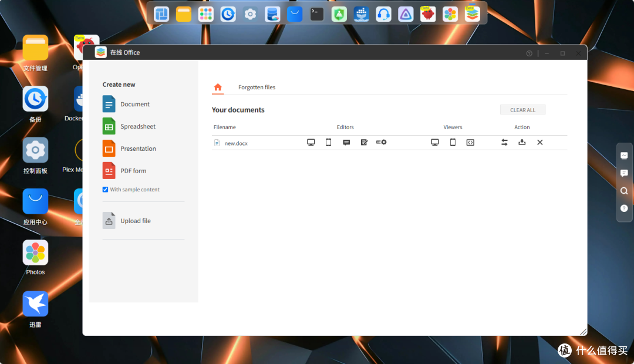Click the Filename column header
Image resolution: width=634 pixels, height=364 pixels.
pyautogui.click(x=225, y=127)
